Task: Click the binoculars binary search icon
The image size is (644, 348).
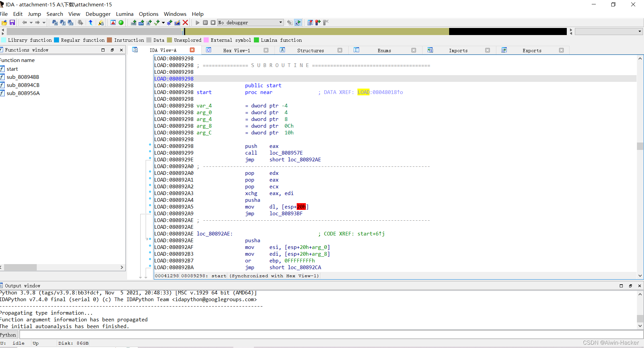Action: [70, 23]
